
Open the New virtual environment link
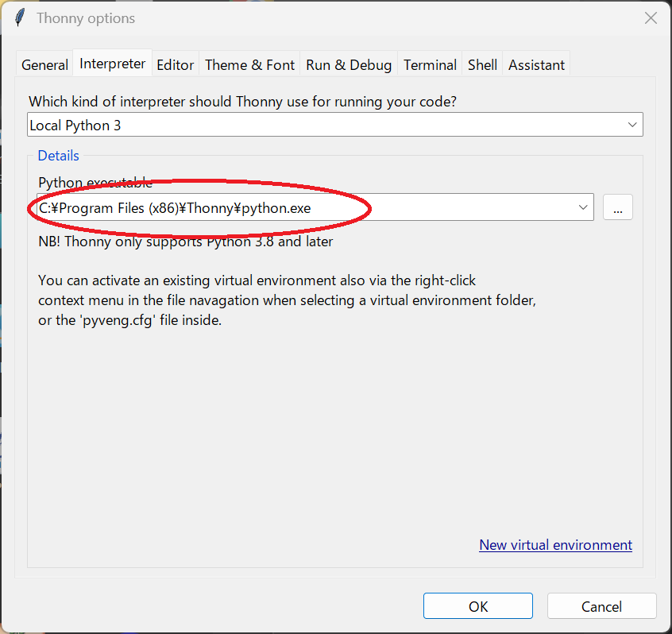click(x=555, y=545)
